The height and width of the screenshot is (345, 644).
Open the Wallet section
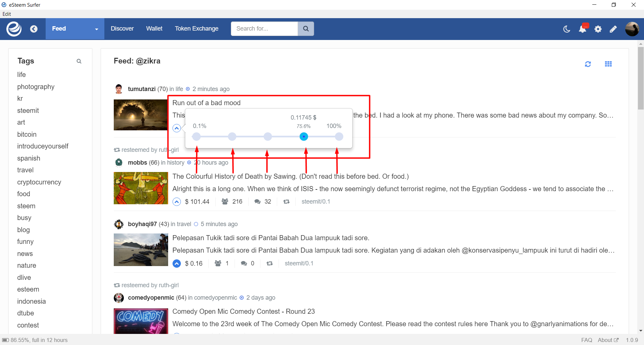pos(154,29)
